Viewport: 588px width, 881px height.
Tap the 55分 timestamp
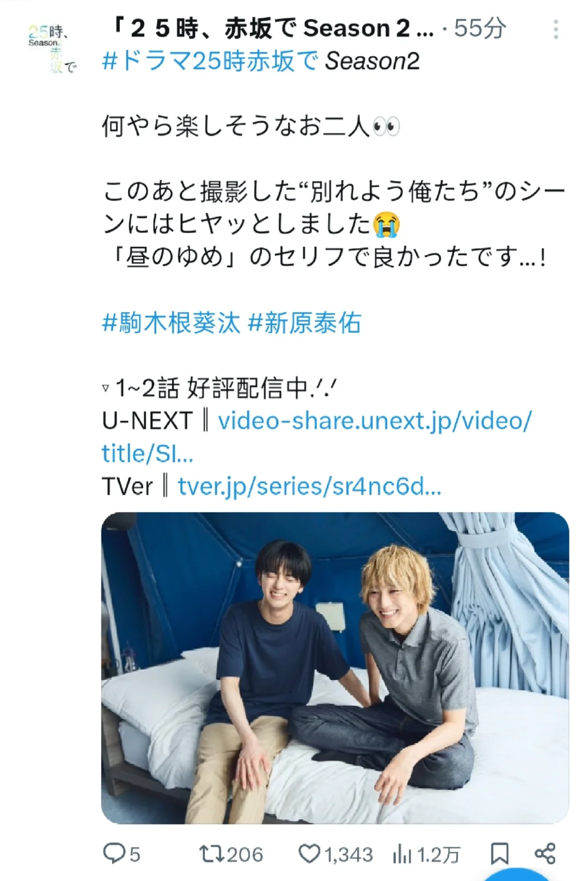point(480,28)
